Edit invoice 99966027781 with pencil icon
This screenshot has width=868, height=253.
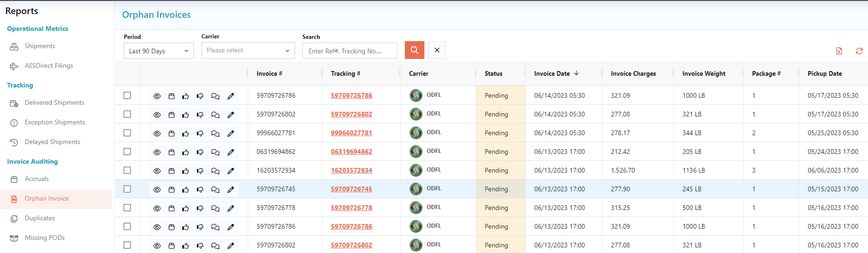pyautogui.click(x=230, y=133)
